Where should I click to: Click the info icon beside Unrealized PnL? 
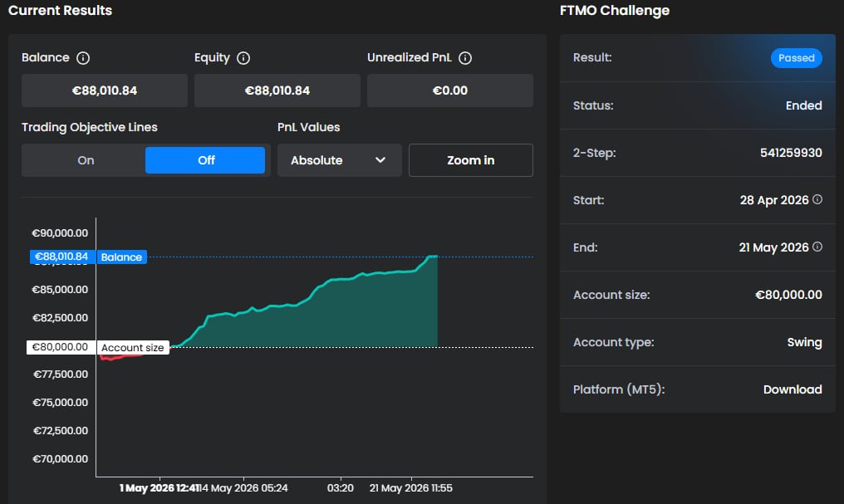click(465, 58)
